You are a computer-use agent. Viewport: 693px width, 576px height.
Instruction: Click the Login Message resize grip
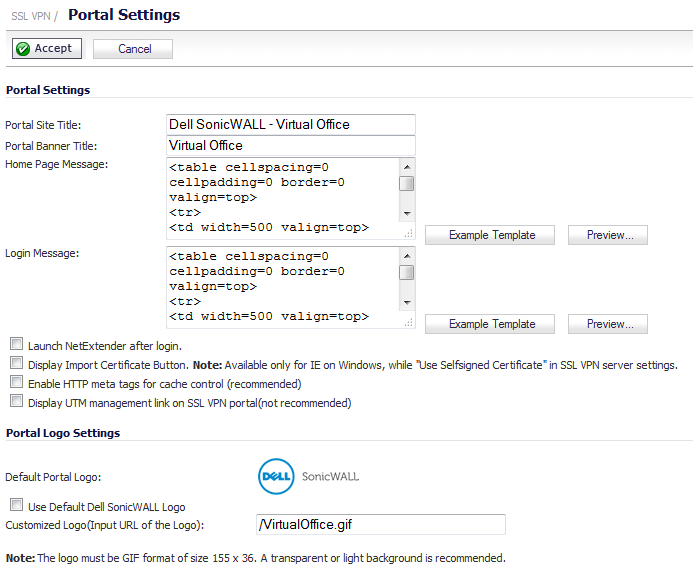[409, 323]
